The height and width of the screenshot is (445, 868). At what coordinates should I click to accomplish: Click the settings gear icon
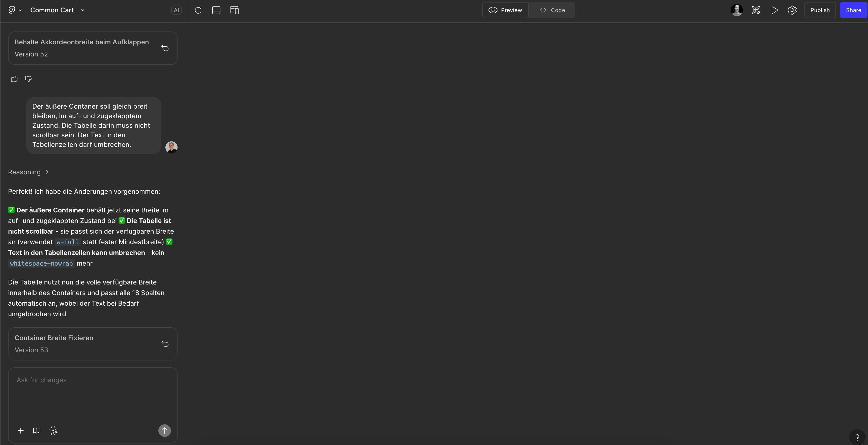pyautogui.click(x=792, y=10)
